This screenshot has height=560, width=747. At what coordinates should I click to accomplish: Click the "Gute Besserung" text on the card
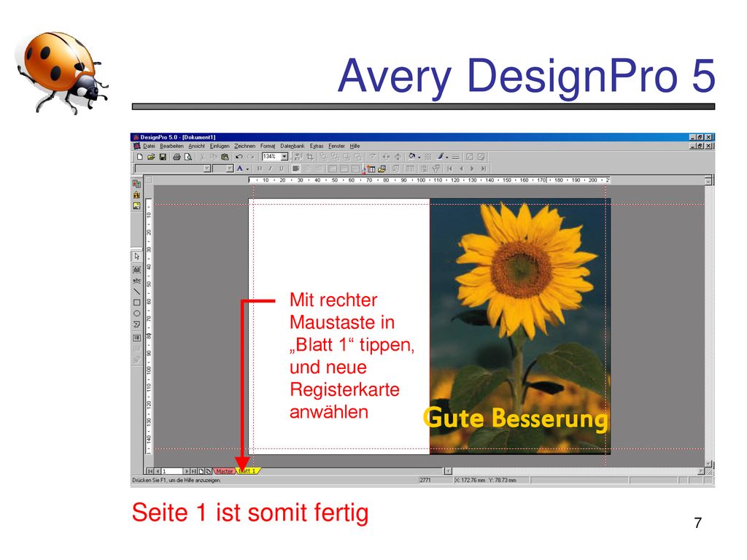tap(516, 419)
